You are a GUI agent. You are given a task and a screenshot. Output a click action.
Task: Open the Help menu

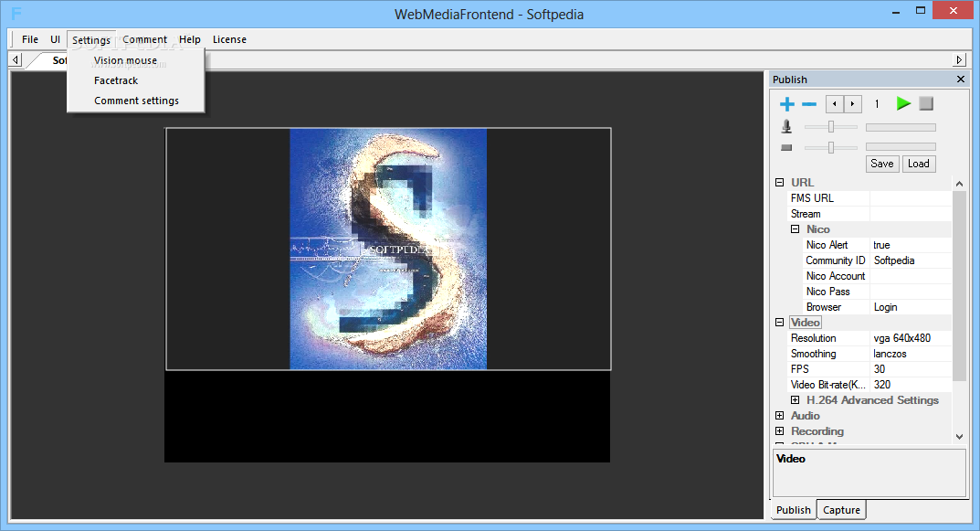point(190,39)
